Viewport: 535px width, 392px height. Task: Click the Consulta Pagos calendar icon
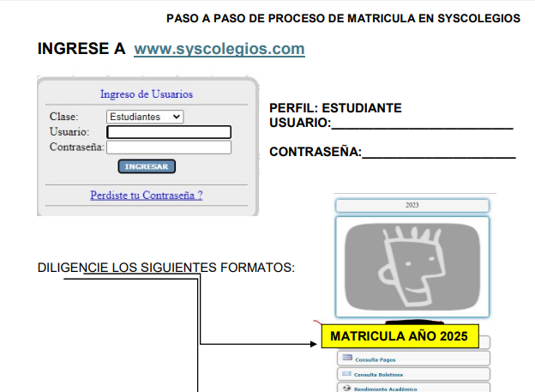pos(347,359)
